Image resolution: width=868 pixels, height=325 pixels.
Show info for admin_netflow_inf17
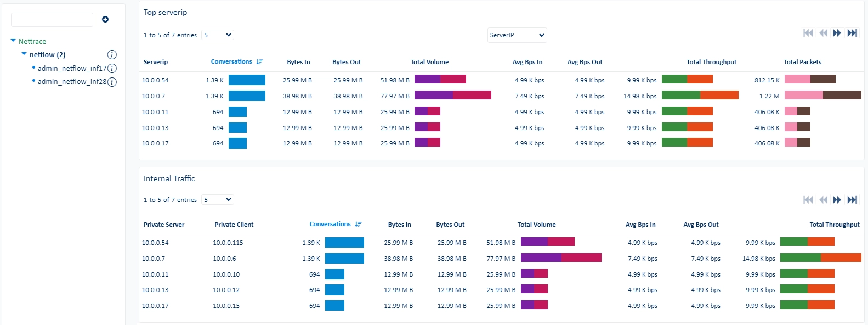tap(112, 68)
